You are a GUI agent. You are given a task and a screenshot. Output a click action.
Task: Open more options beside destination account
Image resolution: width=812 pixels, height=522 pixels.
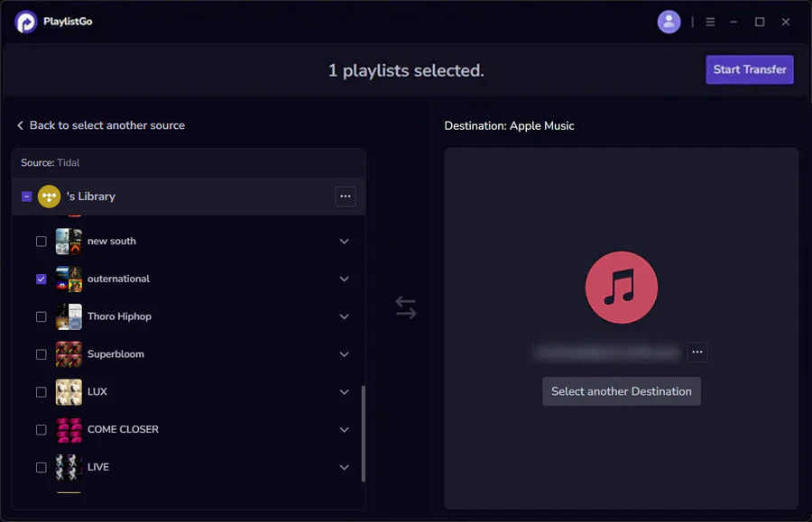tap(697, 353)
